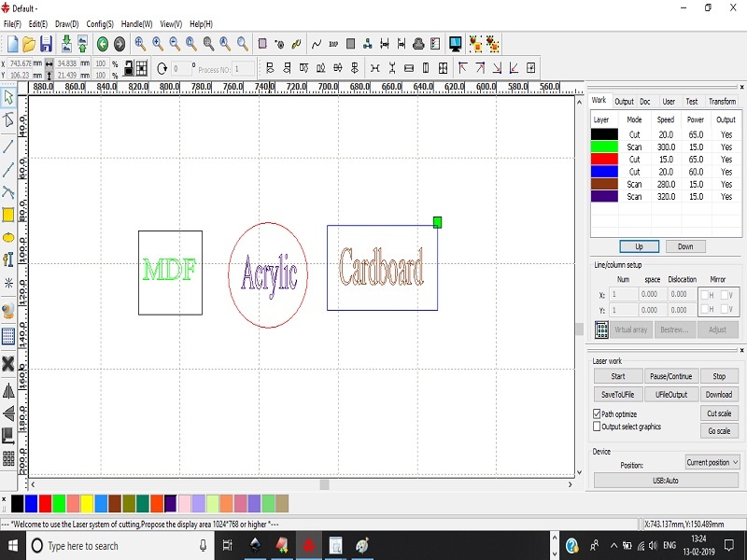Screen dimensions: 747x560
Task: Select the yellow Rectangle draw tool
Action: point(8,215)
